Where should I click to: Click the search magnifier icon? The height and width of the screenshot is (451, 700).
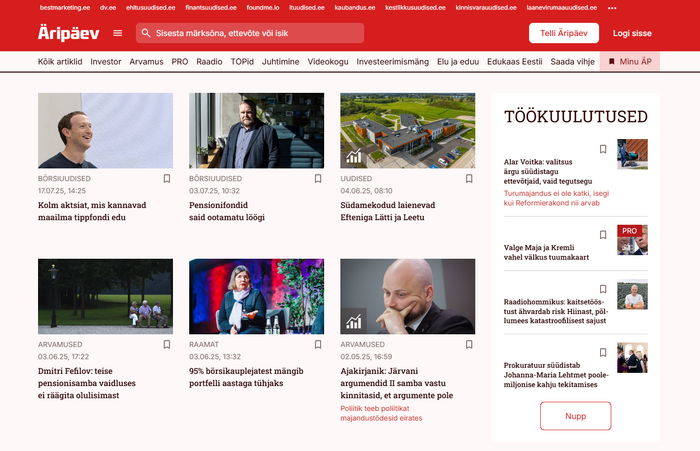point(146,33)
